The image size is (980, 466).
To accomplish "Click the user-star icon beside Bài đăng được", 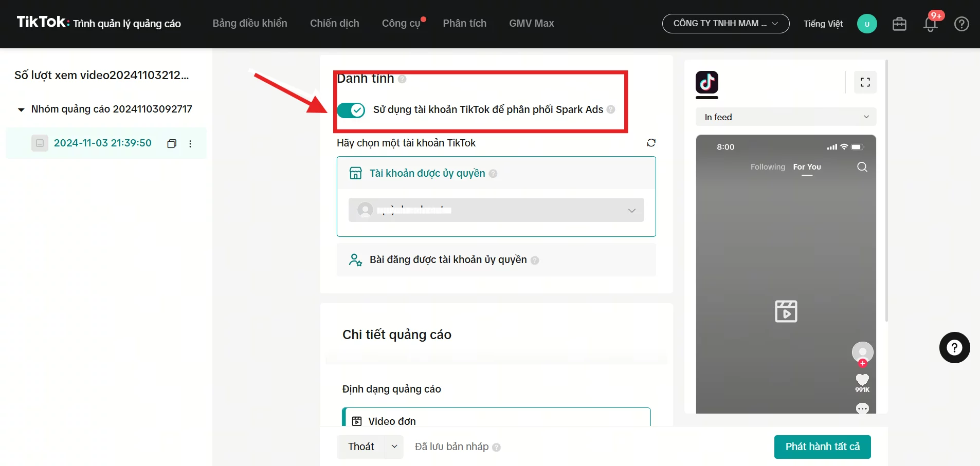I will 356,259.
